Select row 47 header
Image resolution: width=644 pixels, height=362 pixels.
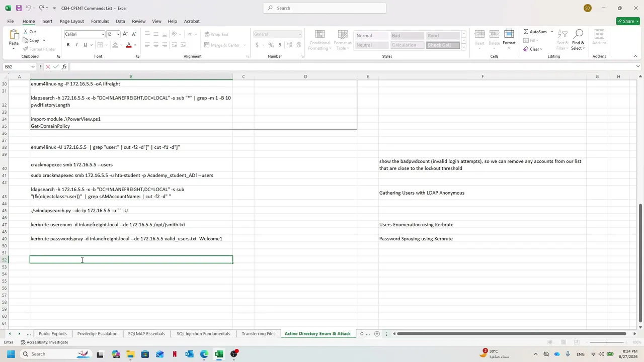click(x=5, y=225)
